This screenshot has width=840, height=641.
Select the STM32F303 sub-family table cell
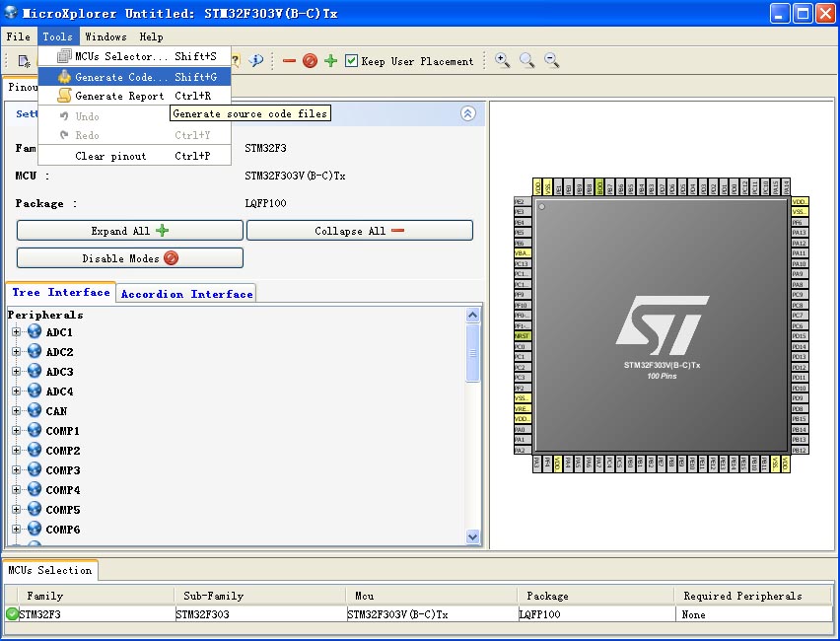pos(260,613)
